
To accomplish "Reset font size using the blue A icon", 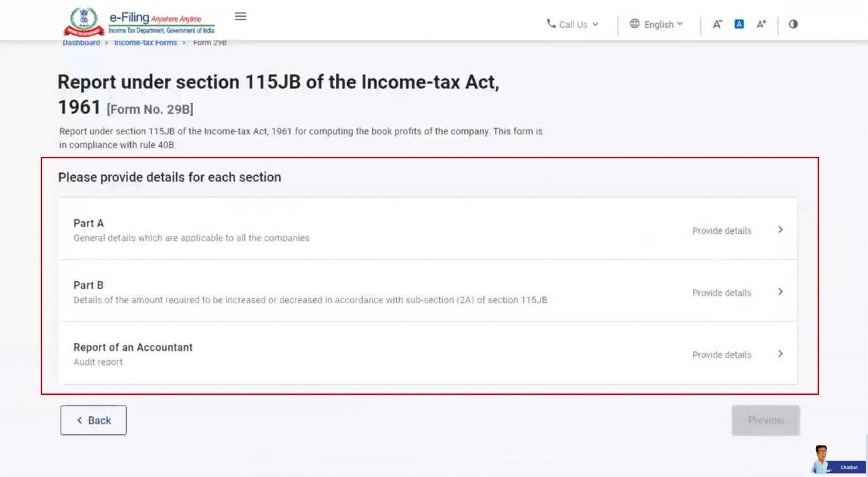I will (738, 24).
